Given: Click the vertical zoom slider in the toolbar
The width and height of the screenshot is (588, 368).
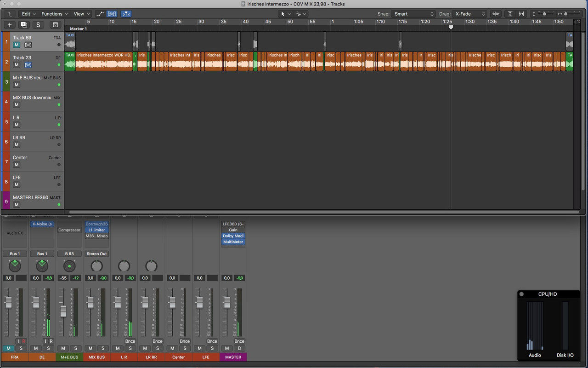Looking at the screenshot, I should [544, 14].
